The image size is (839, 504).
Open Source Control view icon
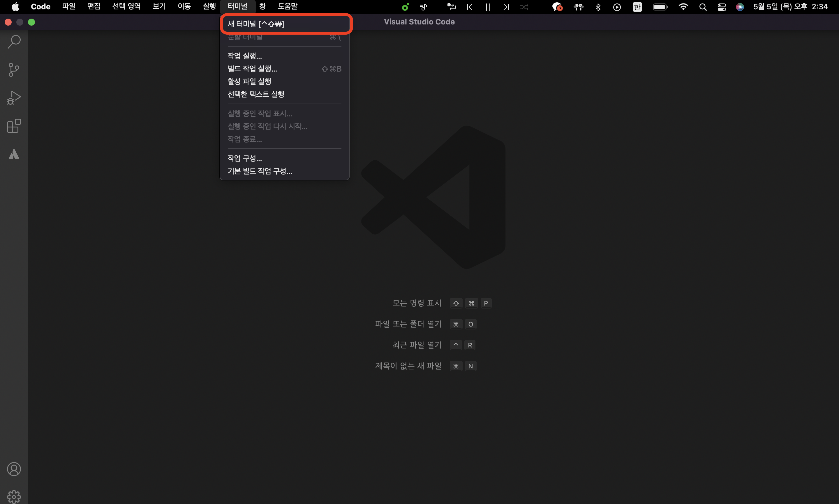click(14, 70)
